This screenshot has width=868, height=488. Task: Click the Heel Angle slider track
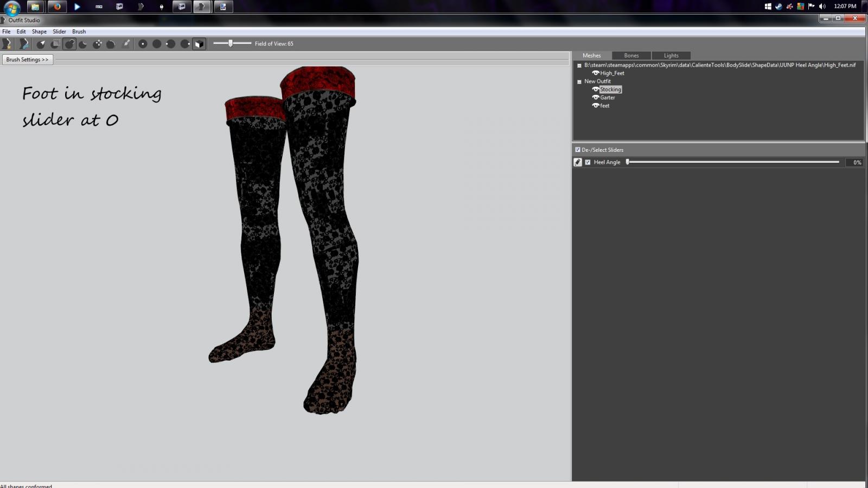(733, 162)
